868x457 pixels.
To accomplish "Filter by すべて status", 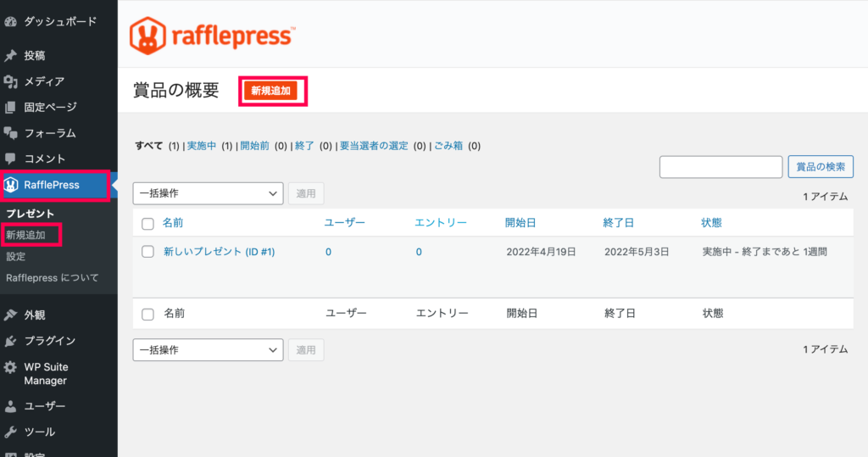I will pyautogui.click(x=149, y=146).
